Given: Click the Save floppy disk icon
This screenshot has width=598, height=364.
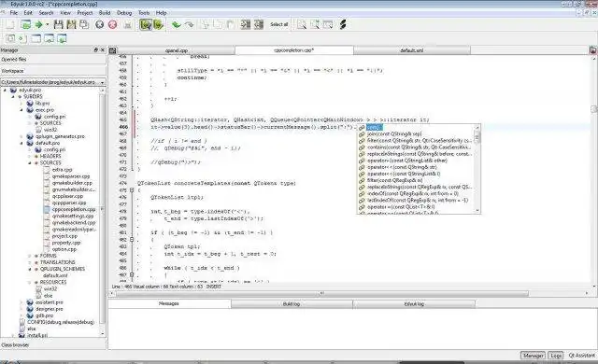Looking at the screenshot, I should pyautogui.click(x=58, y=25).
